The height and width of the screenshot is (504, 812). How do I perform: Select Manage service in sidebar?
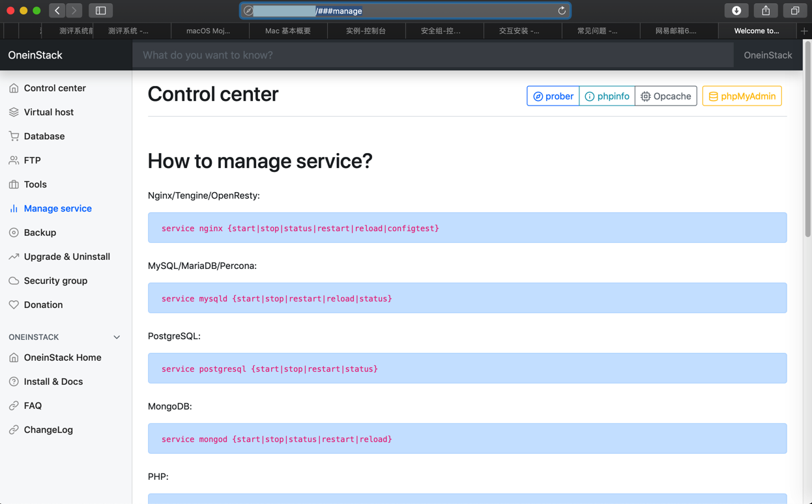point(57,208)
